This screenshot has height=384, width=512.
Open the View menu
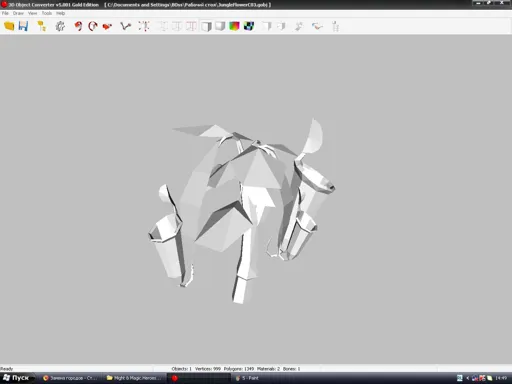[32, 13]
